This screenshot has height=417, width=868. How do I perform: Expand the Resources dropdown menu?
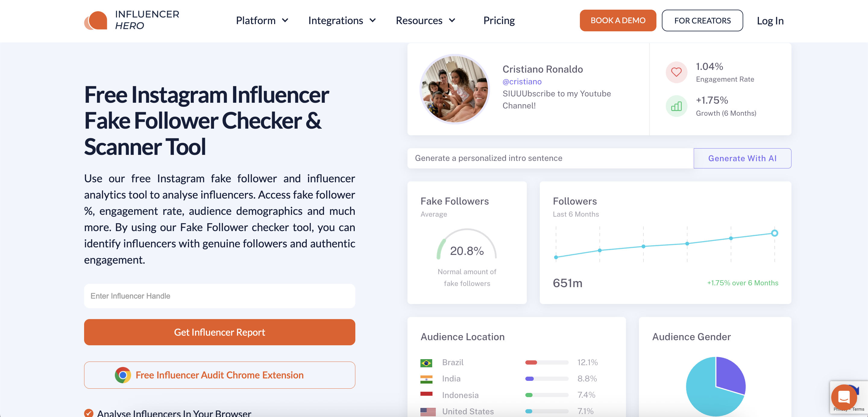click(x=425, y=20)
